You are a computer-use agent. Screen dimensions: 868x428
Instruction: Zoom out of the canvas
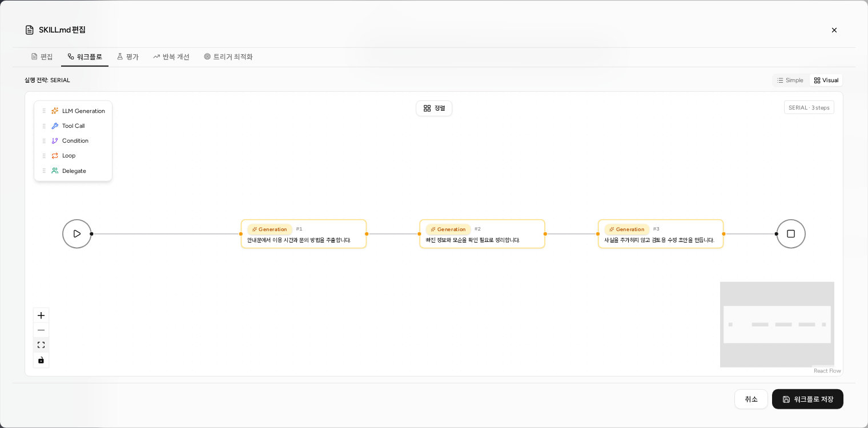point(41,330)
